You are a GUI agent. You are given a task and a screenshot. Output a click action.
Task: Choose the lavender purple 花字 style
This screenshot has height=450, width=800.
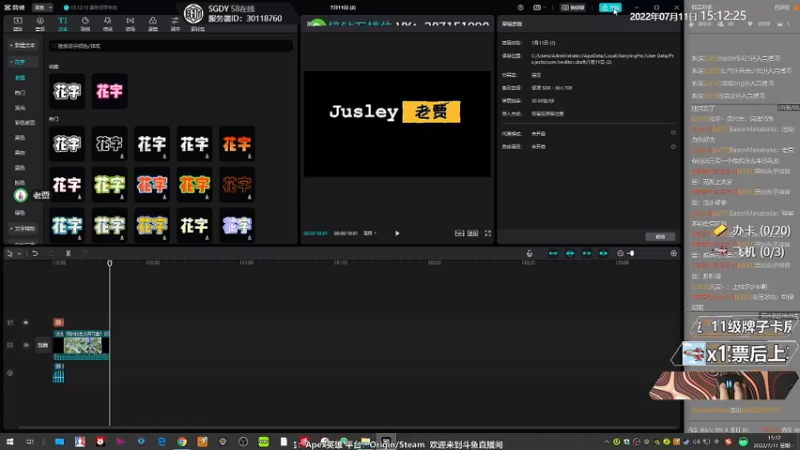point(237,226)
